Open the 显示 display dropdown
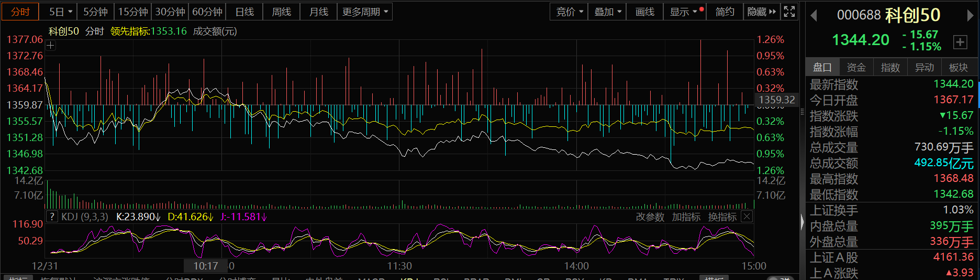980x280 pixels. (684, 12)
